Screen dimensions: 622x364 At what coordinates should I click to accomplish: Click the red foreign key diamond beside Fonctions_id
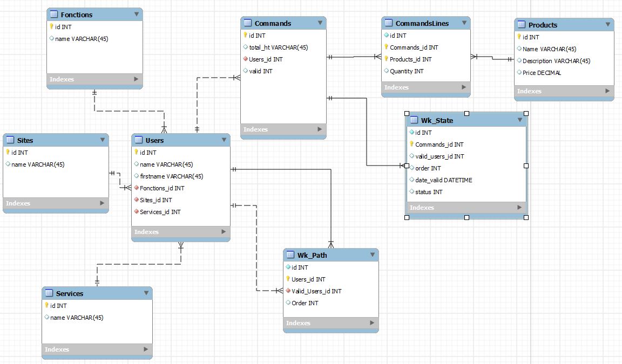136,188
